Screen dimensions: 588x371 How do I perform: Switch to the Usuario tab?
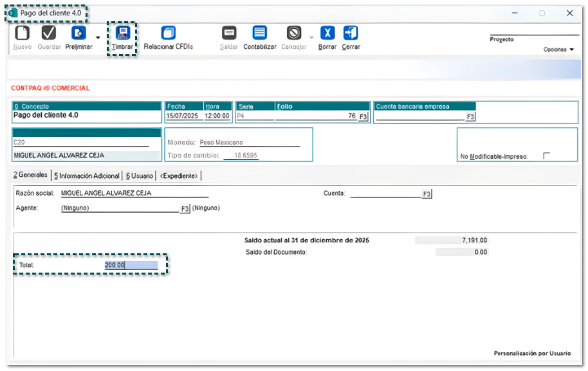tap(139, 176)
